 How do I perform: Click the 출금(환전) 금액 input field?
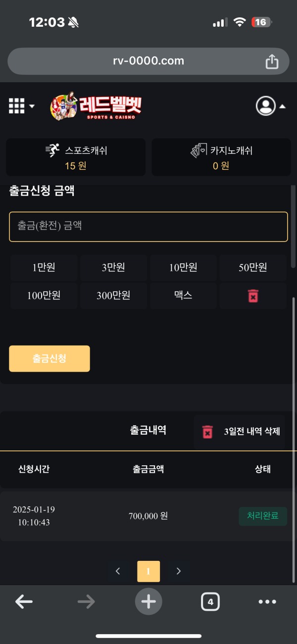click(148, 226)
